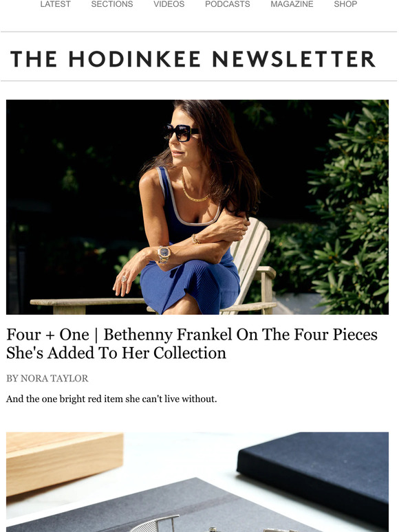The image size is (399, 532).
Task: Click the bright red item summary text
Action: coord(111,399)
